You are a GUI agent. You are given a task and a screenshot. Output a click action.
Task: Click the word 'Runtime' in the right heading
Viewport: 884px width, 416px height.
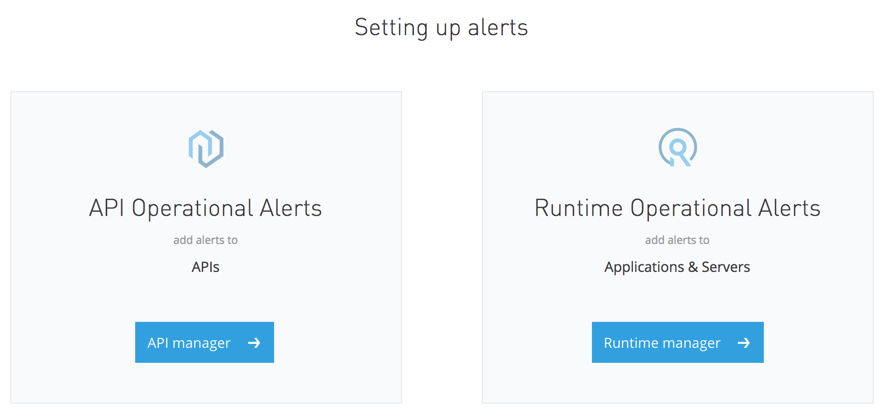[579, 208]
